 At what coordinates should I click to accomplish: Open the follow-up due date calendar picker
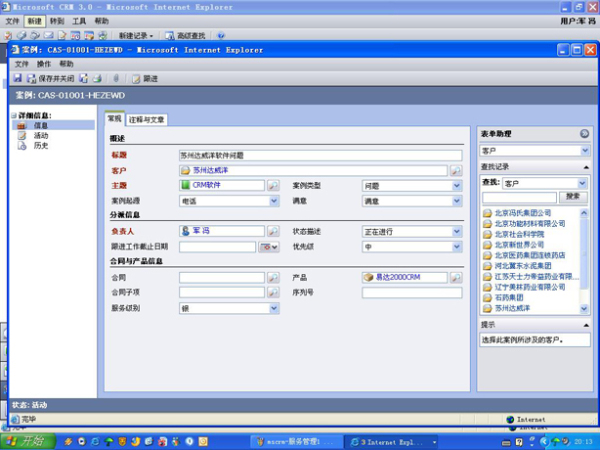(x=269, y=247)
